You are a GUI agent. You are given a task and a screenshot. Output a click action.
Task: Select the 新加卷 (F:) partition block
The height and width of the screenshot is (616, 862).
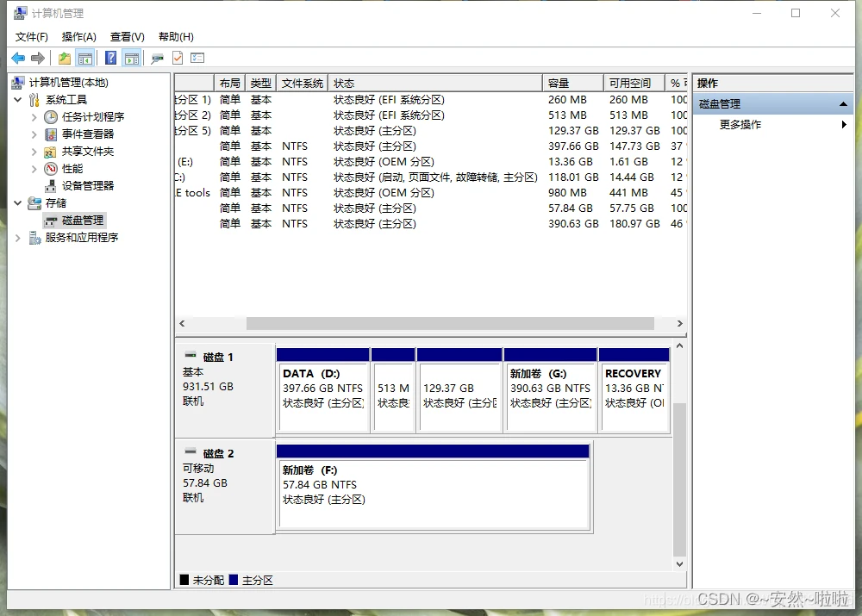click(434, 488)
